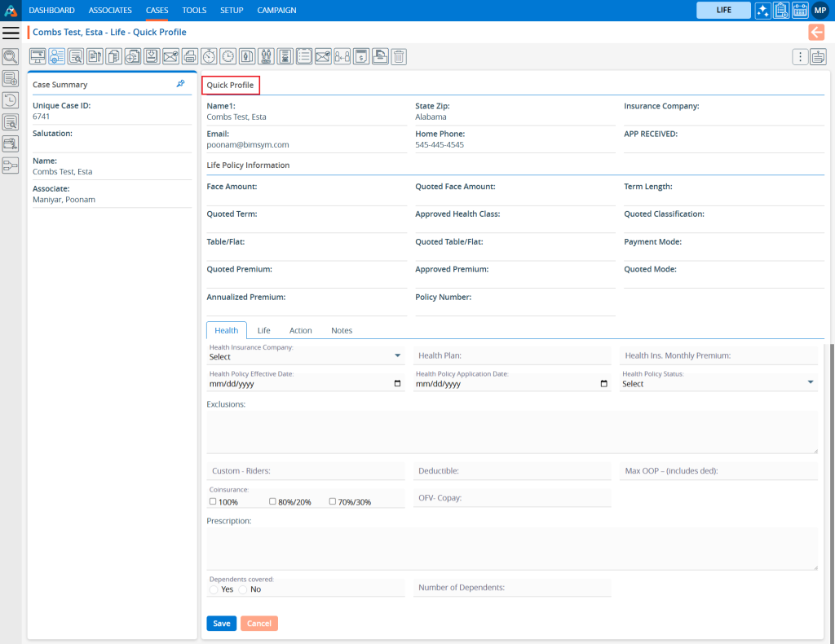Open the sparkle AI assistant icon
Image resolution: width=835 pixels, height=644 pixels.
(x=762, y=11)
